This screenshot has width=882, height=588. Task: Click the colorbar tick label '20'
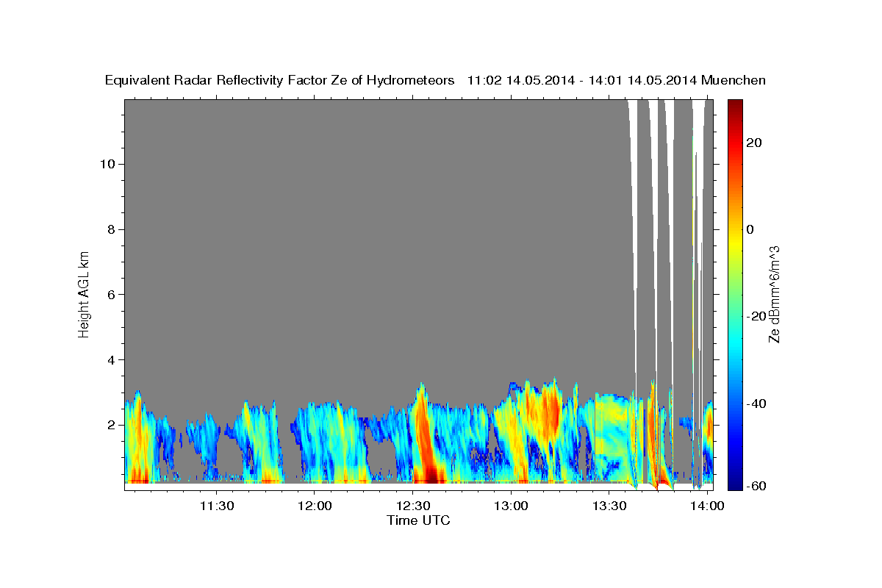coord(753,143)
